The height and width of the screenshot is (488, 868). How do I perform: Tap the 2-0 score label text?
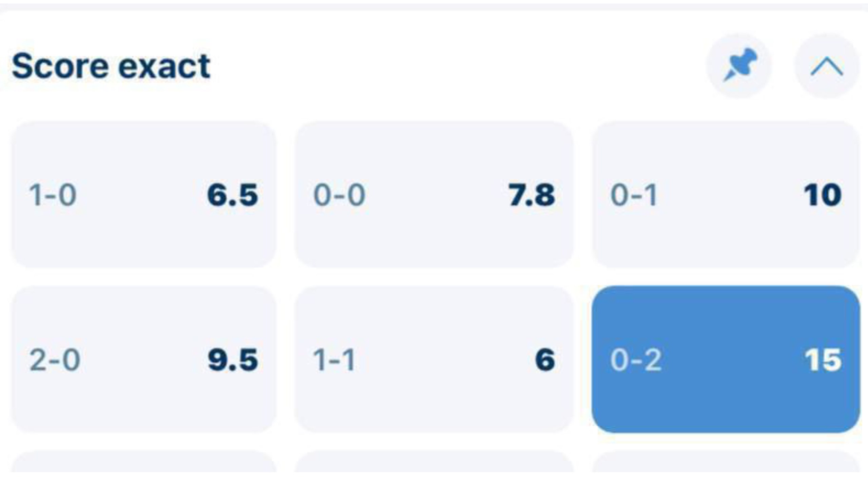55,360
